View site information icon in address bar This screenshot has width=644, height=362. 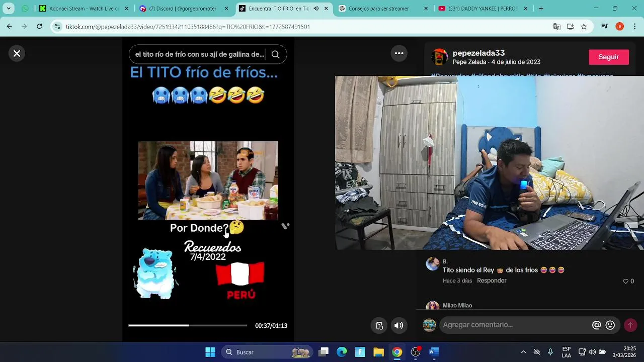57,27
